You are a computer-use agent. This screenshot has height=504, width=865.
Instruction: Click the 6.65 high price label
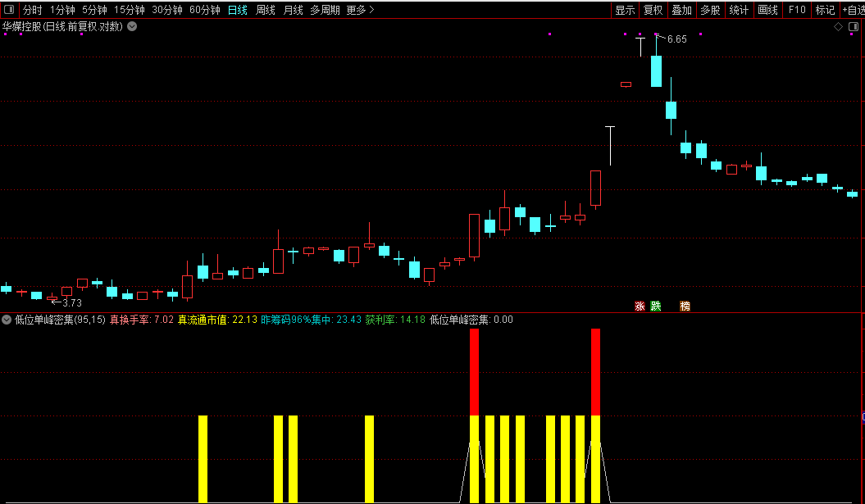click(x=677, y=39)
